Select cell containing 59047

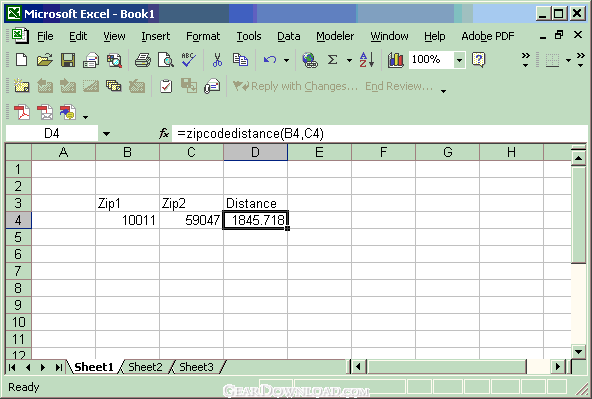pos(191,220)
